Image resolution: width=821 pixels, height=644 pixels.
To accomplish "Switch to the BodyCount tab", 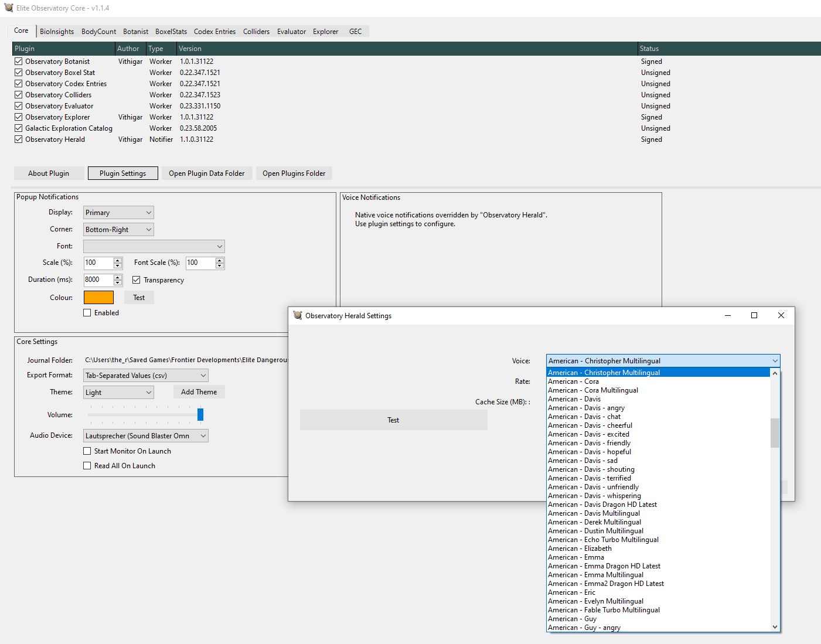I will (x=98, y=32).
